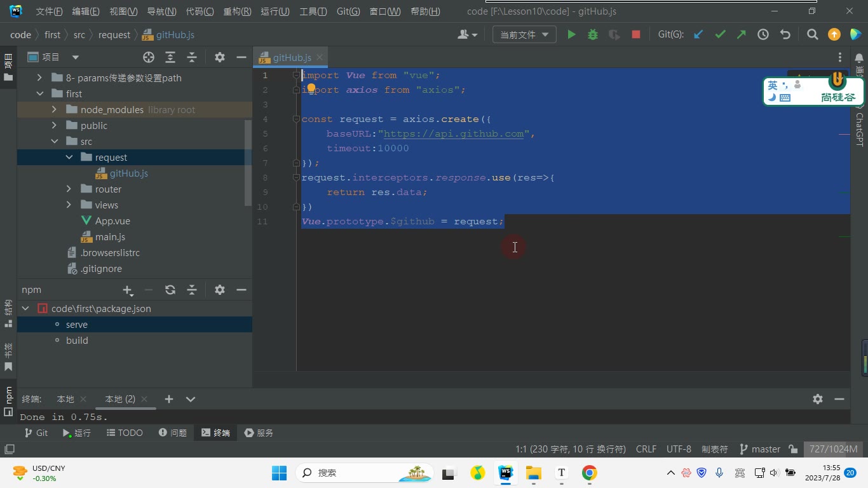Start debugging with the bug icon
The image size is (868, 488).
[x=593, y=35]
